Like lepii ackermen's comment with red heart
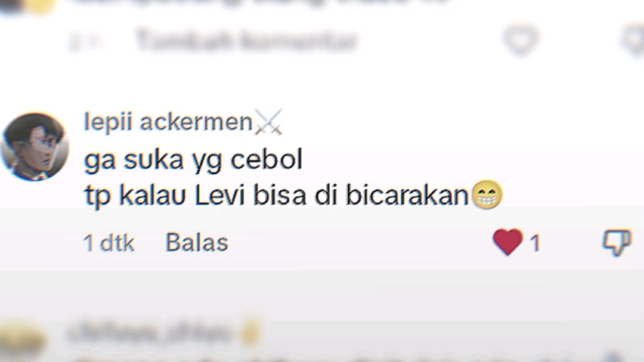644x362 pixels. click(x=508, y=242)
